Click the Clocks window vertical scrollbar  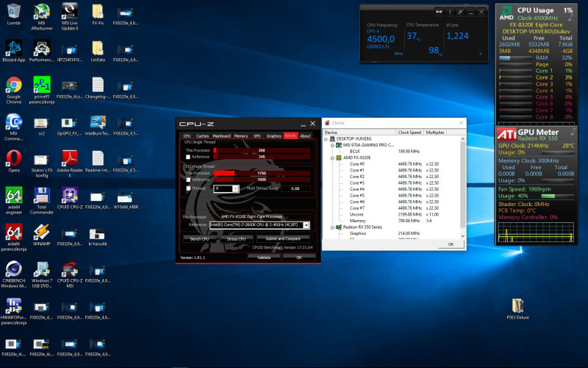(462, 184)
